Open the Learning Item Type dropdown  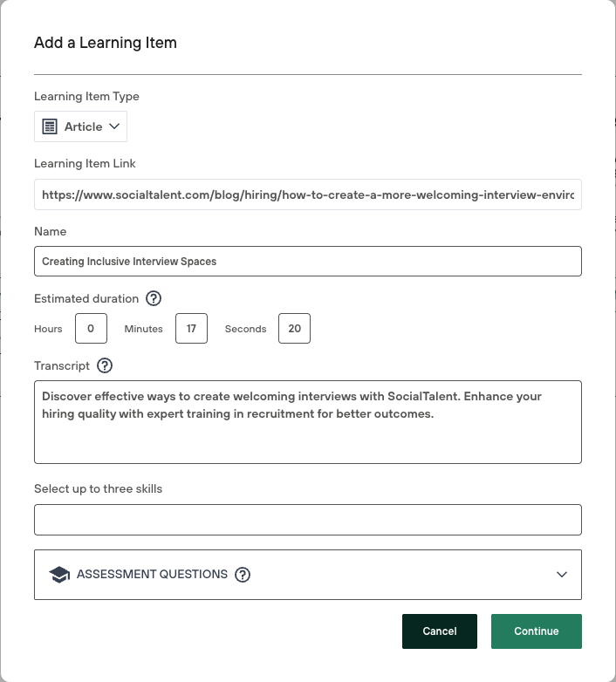81,126
